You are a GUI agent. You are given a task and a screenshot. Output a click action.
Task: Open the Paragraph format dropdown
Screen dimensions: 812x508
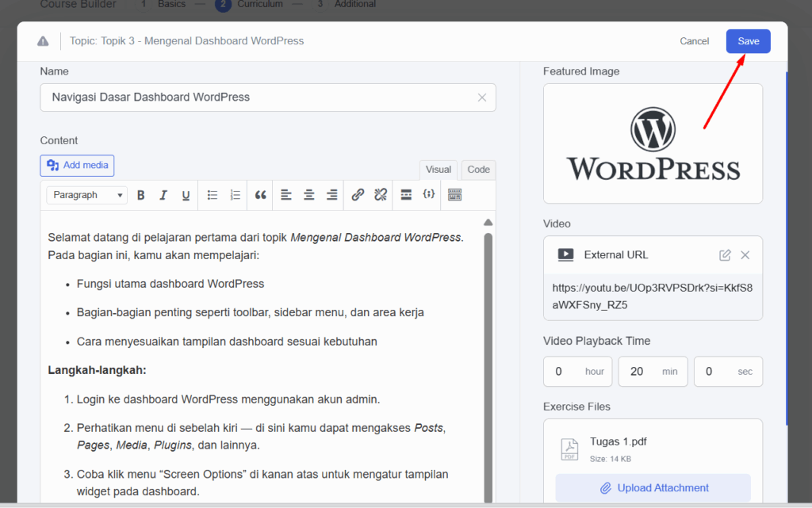coord(87,195)
